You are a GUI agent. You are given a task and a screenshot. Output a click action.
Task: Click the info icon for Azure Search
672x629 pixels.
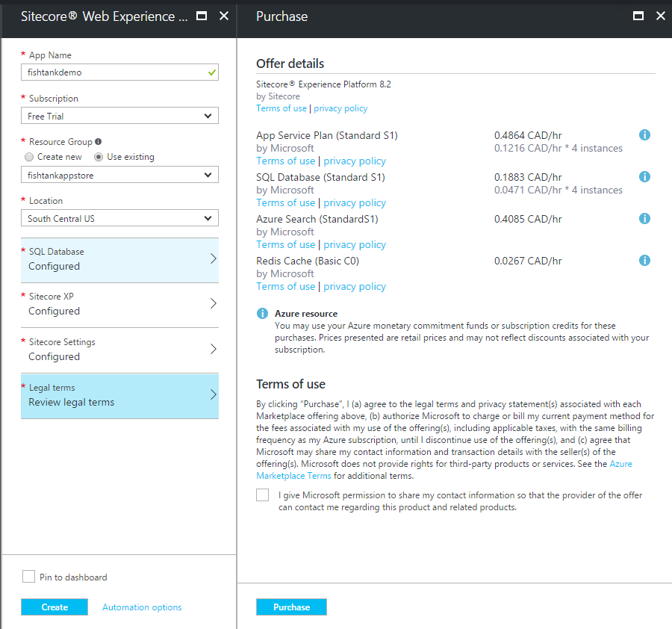pyautogui.click(x=644, y=219)
